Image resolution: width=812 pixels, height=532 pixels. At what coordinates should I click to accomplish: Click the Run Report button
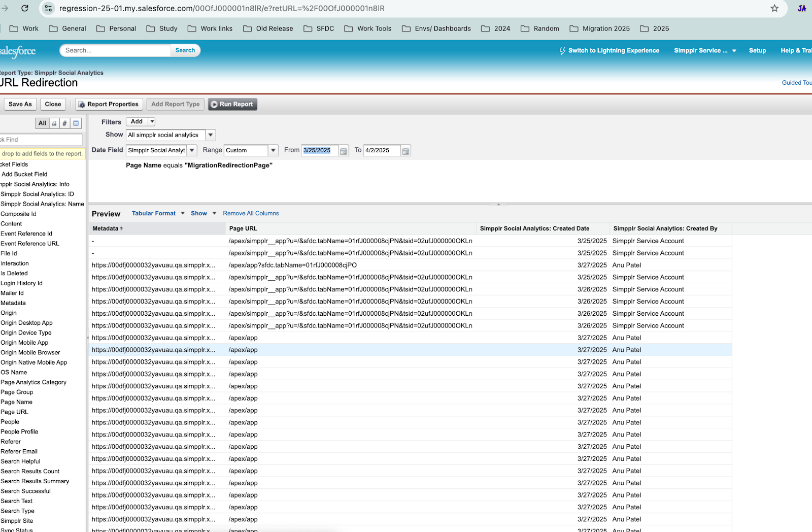232,105
